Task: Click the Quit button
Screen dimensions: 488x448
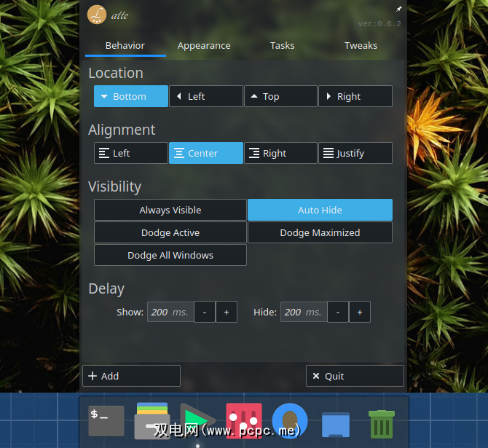Action: pyautogui.click(x=355, y=376)
